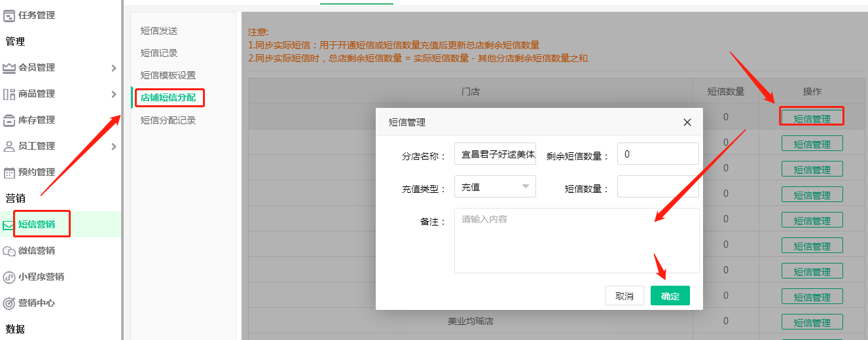Expand the 会员管理 submenu arrow
Screen dimensions: 868x340
[x=113, y=67]
